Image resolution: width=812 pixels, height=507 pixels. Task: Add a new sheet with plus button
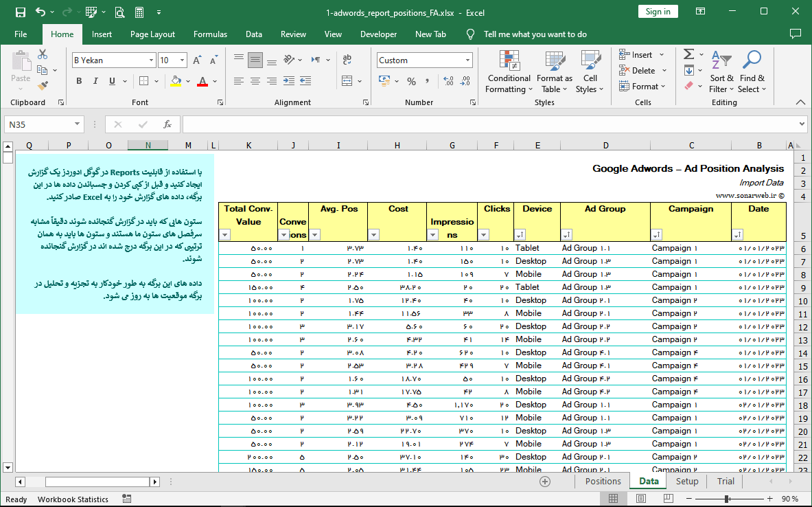pos(545,482)
